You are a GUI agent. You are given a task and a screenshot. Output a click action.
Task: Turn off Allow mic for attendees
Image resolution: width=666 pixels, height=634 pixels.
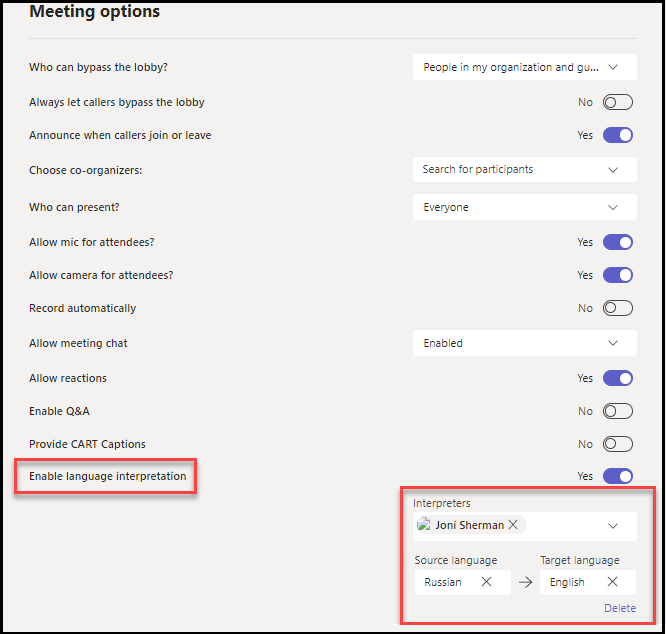[x=618, y=242]
